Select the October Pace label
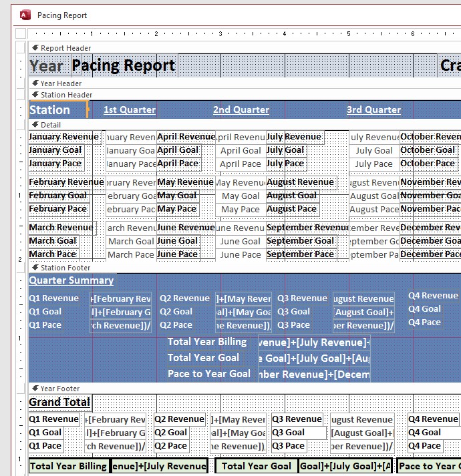The height and width of the screenshot is (476, 461). tap(429, 164)
